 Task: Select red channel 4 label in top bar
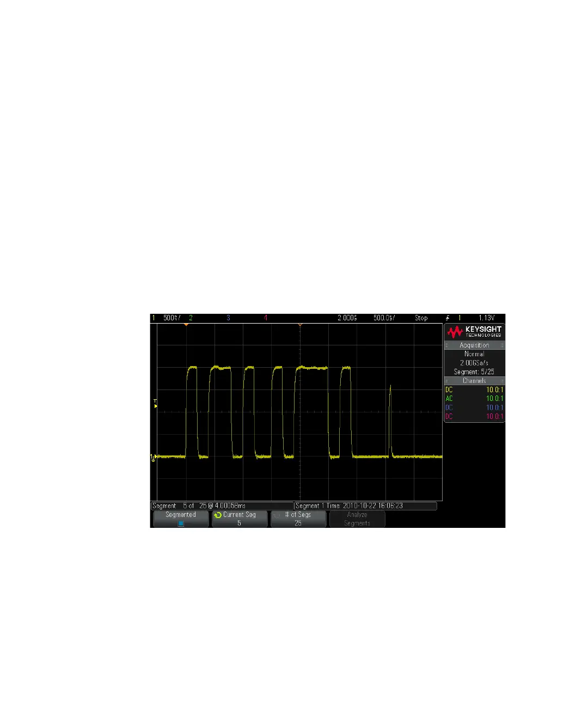point(266,318)
